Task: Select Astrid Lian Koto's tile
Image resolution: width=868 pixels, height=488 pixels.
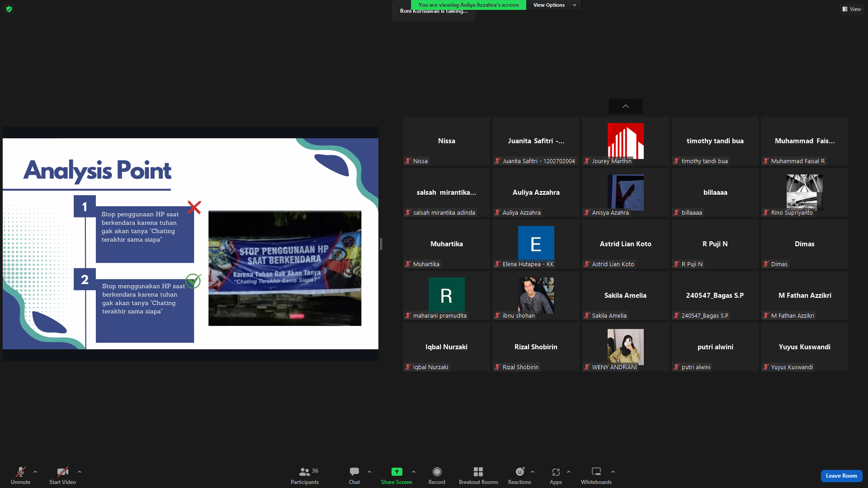Action: 626,244
